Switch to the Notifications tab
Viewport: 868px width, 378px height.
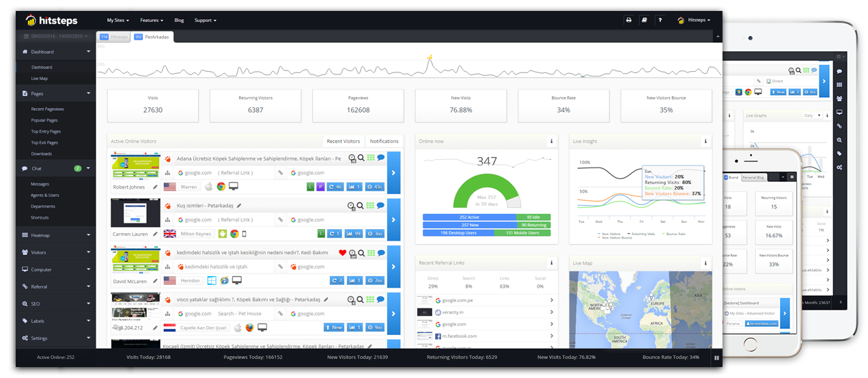coord(384,141)
